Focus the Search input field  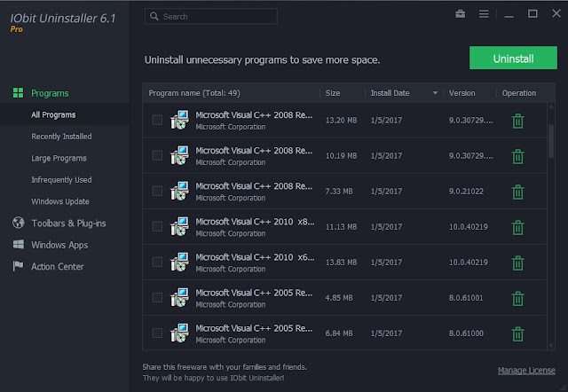[x=211, y=16]
